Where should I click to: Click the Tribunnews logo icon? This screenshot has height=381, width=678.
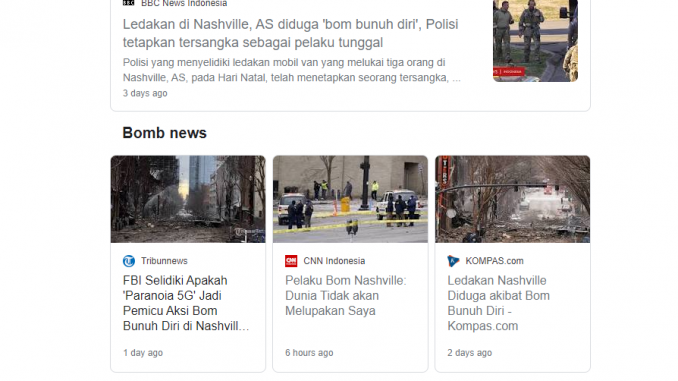[129, 261]
